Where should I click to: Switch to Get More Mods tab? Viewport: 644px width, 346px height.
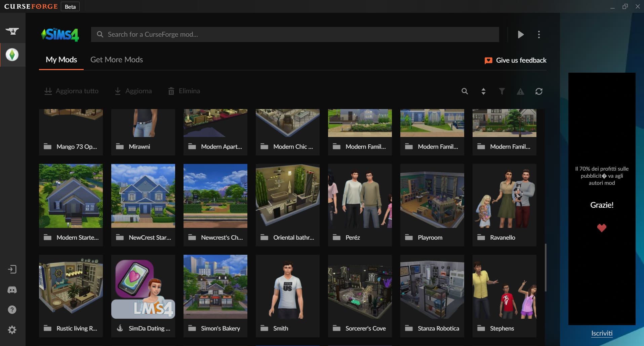coord(117,60)
